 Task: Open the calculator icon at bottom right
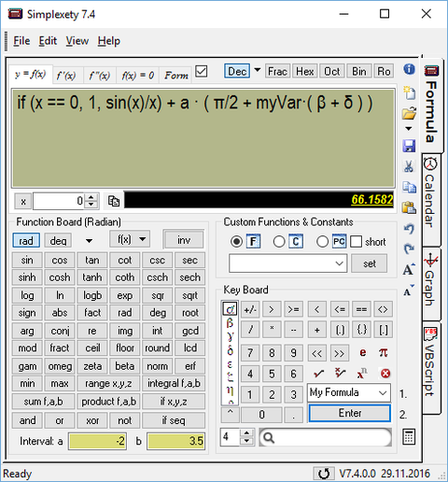click(409, 436)
